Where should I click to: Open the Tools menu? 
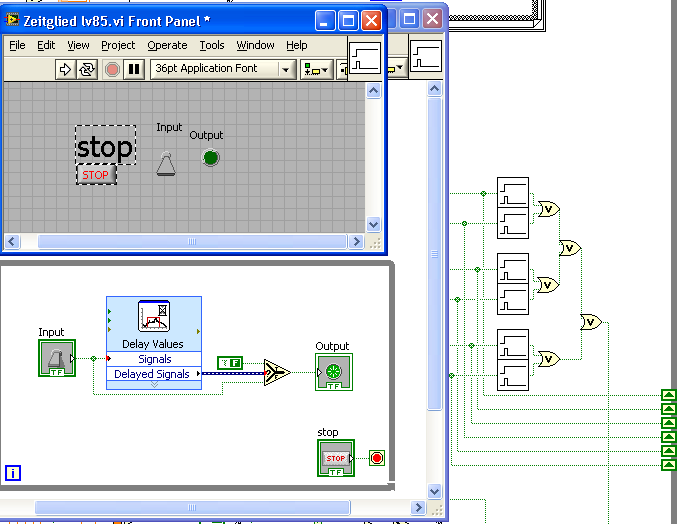coord(212,45)
